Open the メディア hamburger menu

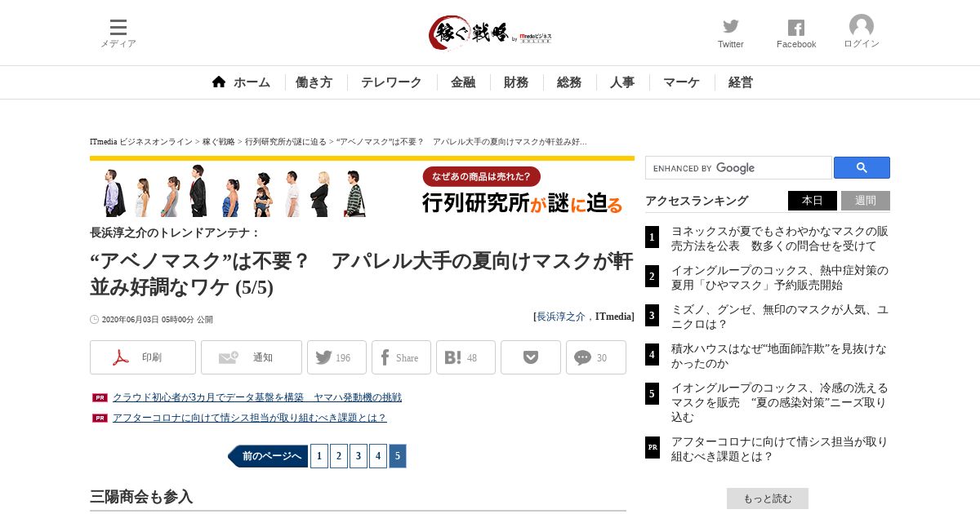click(118, 33)
